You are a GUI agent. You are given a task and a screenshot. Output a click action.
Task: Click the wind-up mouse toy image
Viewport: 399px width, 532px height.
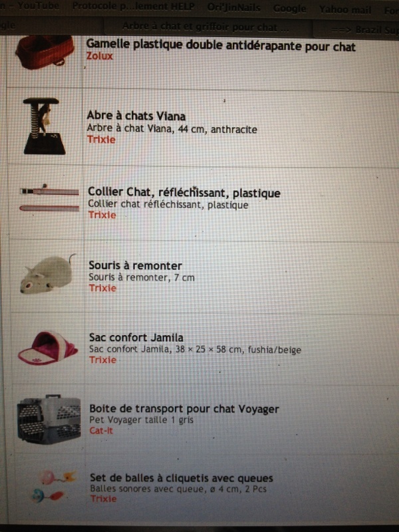click(47, 273)
